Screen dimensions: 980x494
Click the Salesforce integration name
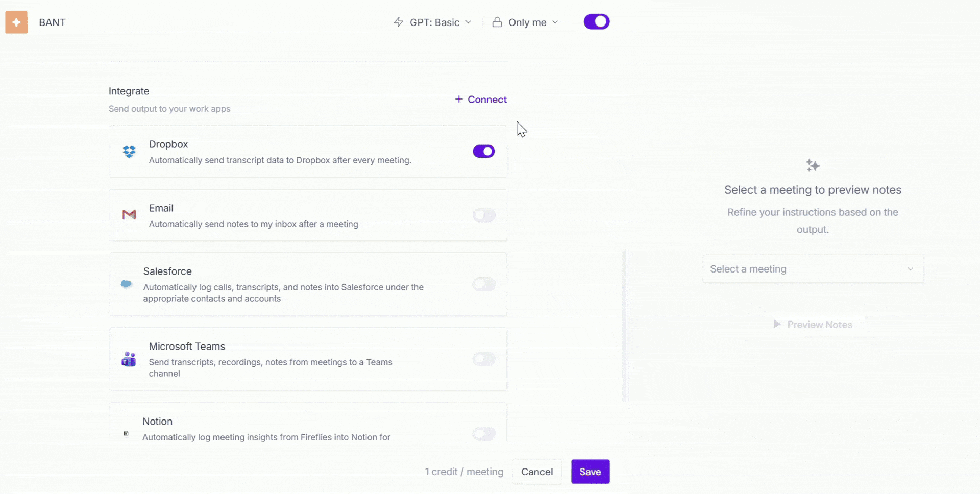(x=167, y=271)
